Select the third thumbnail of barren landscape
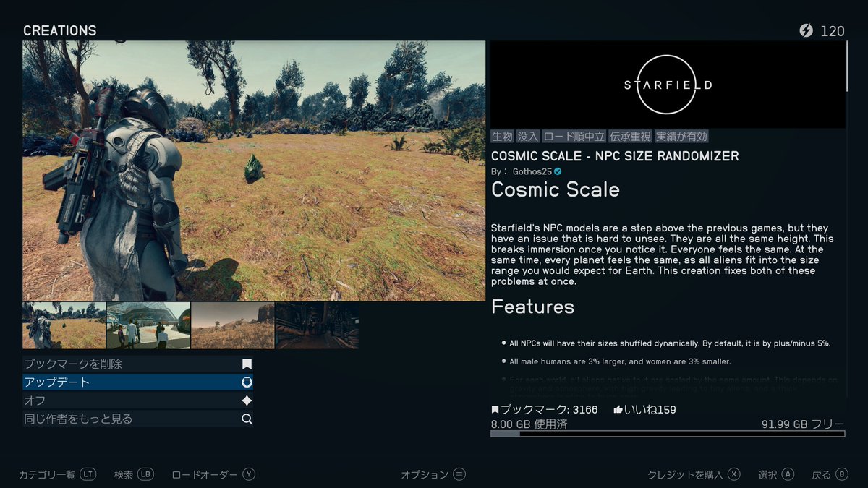 (x=232, y=325)
